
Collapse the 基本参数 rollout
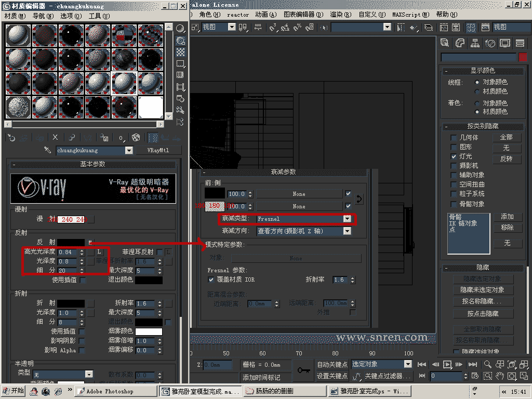tap(92, 164)
